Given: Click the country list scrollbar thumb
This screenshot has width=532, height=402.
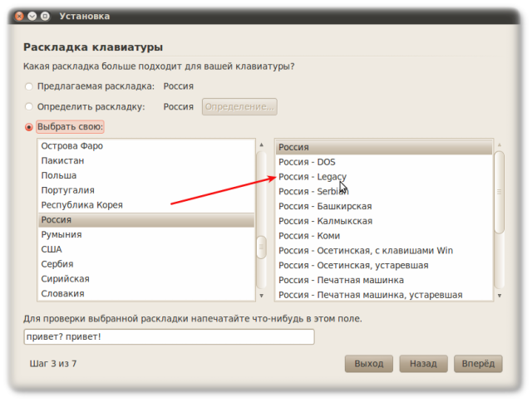Looking at the screenshot, I should coord(261,247).
